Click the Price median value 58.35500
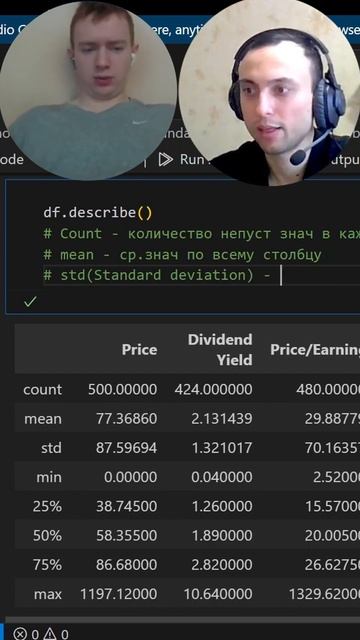 [127, 536]
